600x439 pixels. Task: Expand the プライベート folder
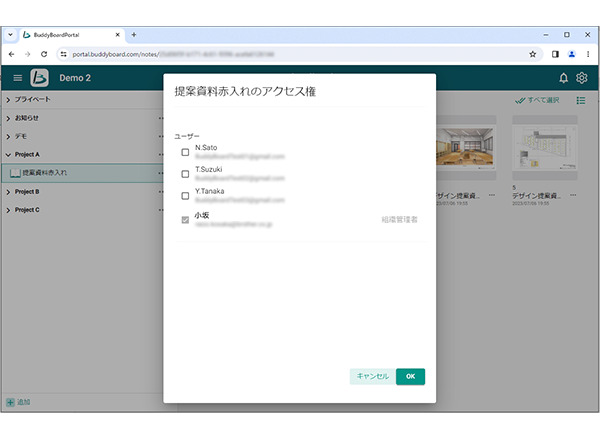[8, 100]
